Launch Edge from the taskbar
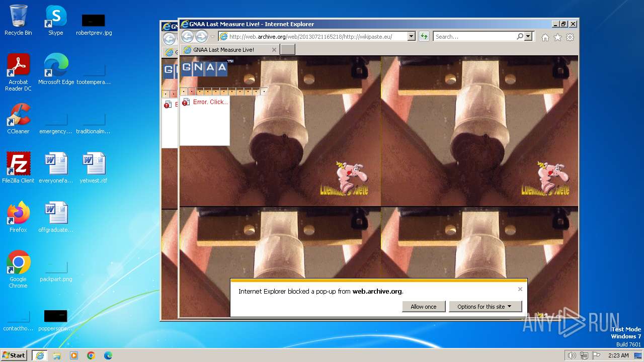Image resolution: width=644 pixels, height=362 pixels. (x=108, y=355)
